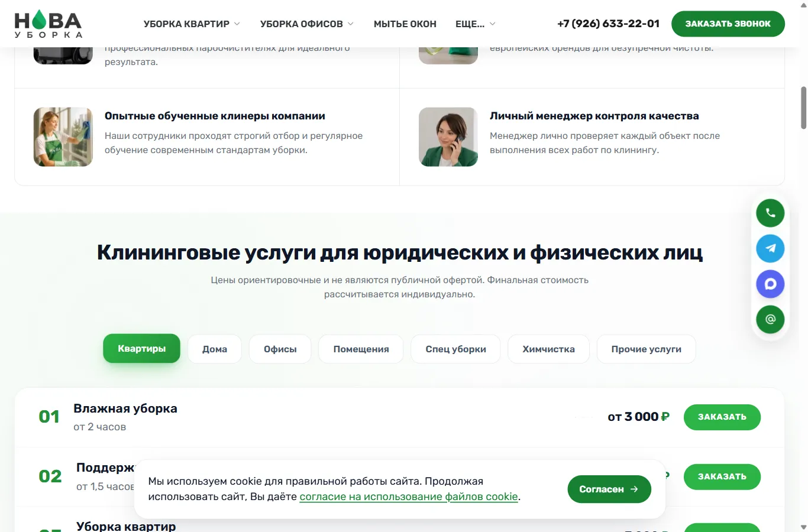Click arrow icon in Согласен button
808x532 pixels.
634,489
